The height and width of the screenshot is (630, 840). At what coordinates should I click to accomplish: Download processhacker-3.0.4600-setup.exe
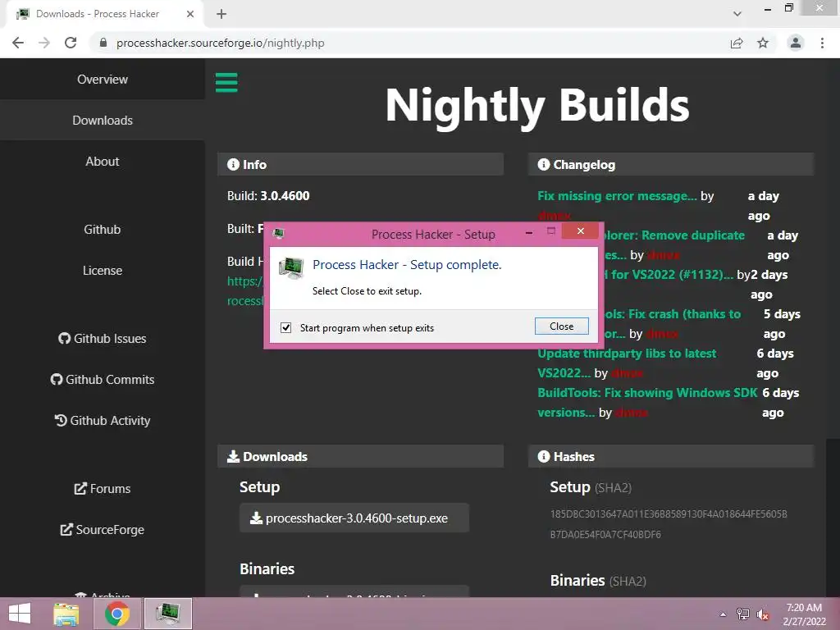[x=354, y=518]
